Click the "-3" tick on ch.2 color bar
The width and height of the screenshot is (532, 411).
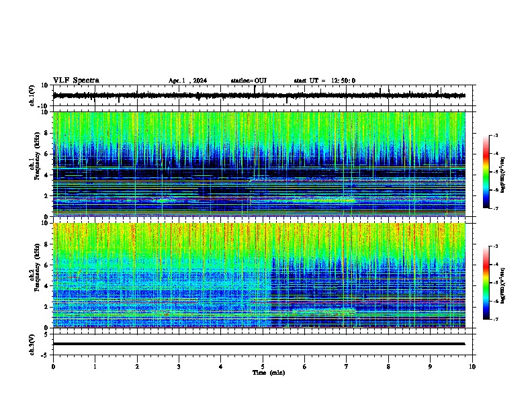point(495,246)
